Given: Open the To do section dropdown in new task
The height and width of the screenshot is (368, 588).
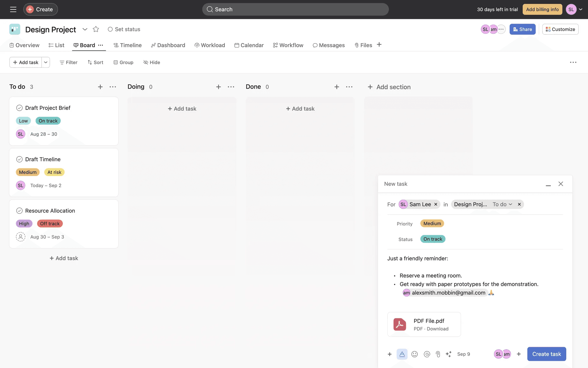Looking at the screenshot, I should point(502,204).
